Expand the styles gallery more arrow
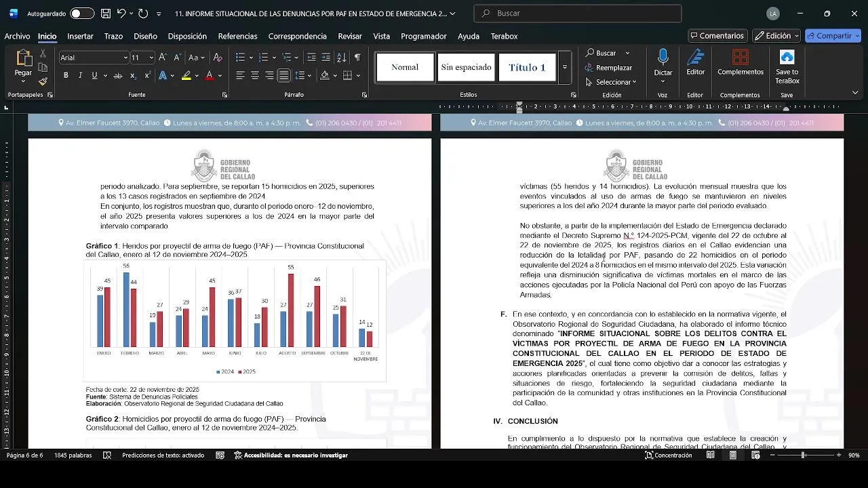The width and height of the screenshot is (868, 488). [x=565, y=67]
